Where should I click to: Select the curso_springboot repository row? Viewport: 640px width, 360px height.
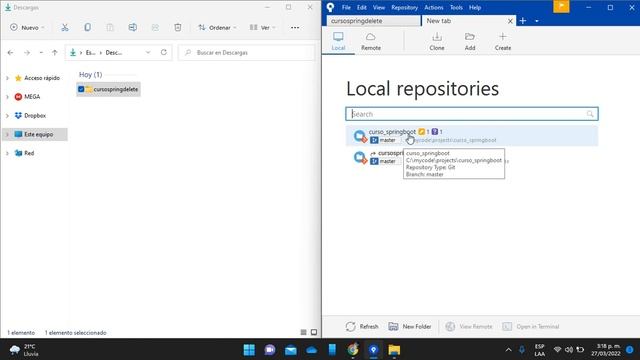(472, 136)
